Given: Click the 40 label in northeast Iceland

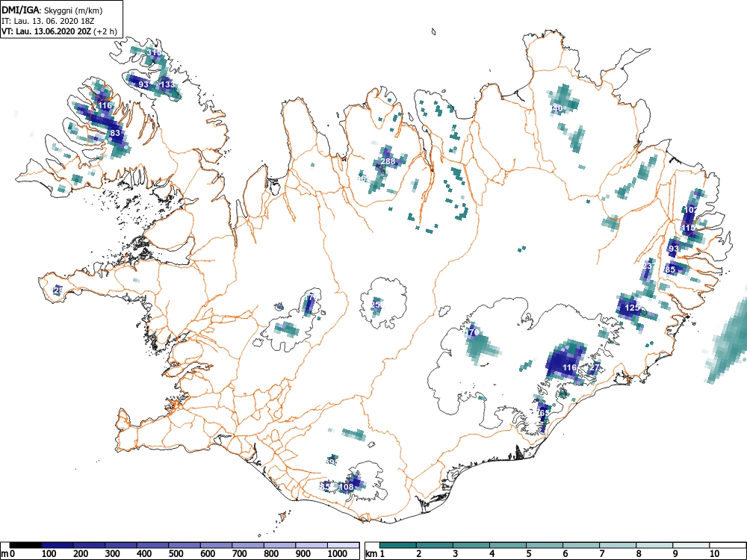Looking at the screenshot, I should tap(557, 108).
